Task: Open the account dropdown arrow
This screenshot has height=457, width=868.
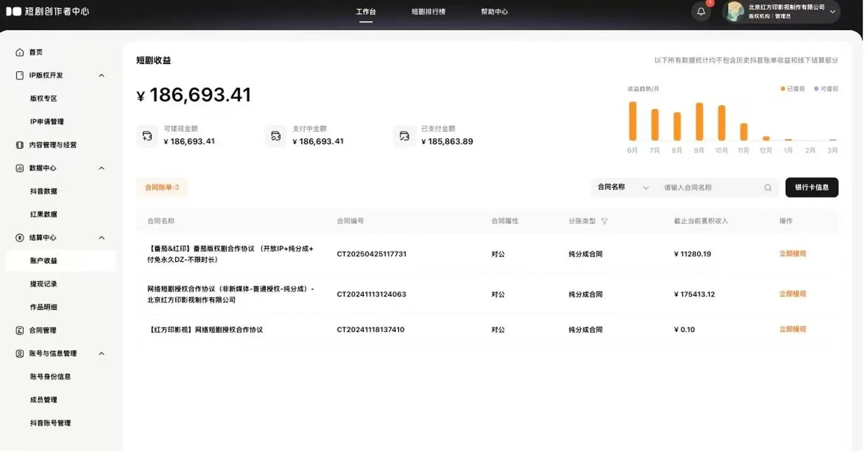Action: [x=832, y=12]
